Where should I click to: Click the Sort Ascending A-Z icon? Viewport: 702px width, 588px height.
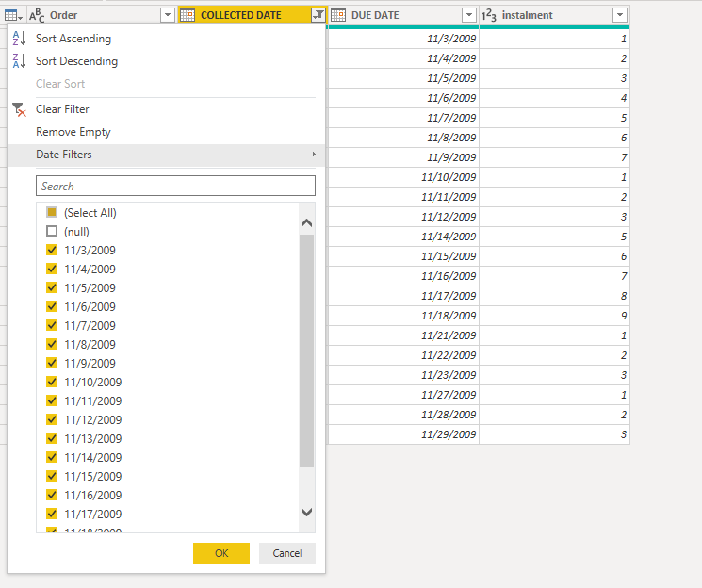(x=19, y=39)
